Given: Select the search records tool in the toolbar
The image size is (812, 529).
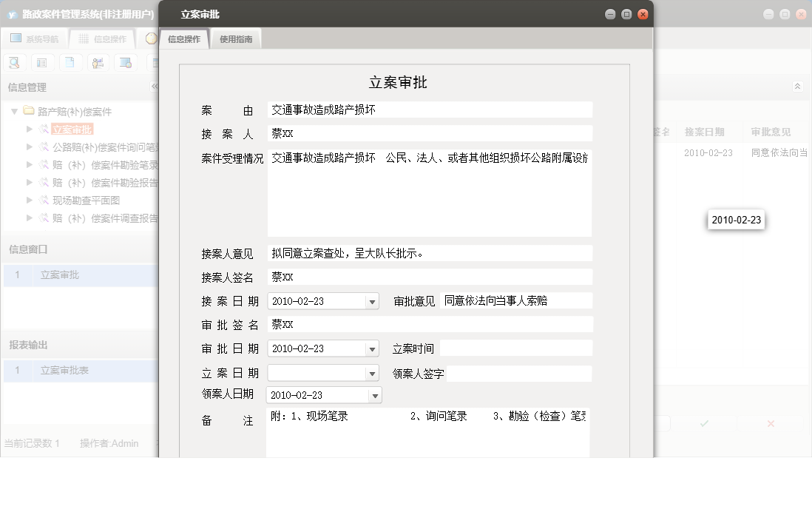Looking at the screenshot, I should pos(14,62).
